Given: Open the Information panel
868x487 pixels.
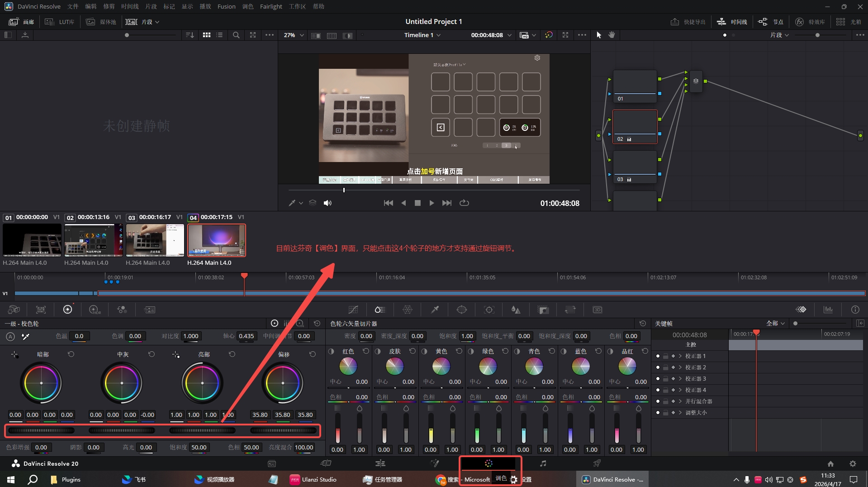Looking at the screenshot, I should click(x=855, y=310).
